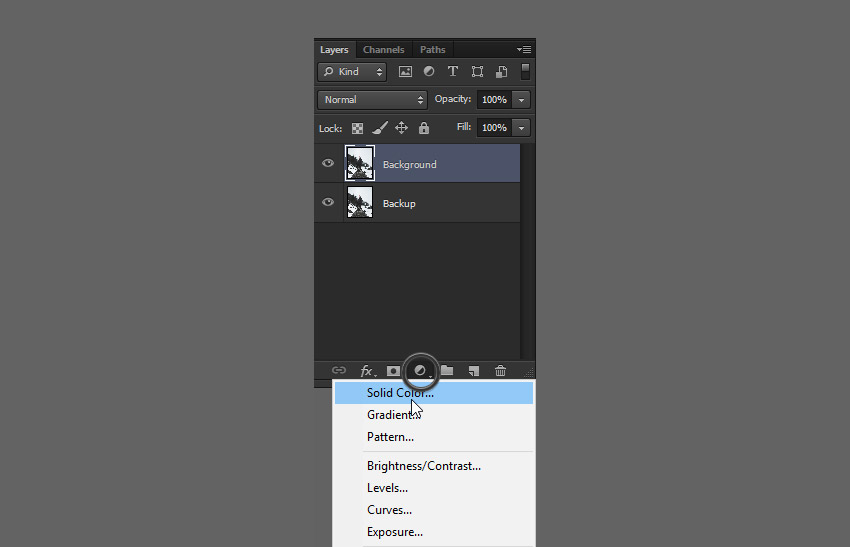Screen dimensions: 850x547
Task: Switch to the Layers tab
Action: pyautogui.click(x=334, y=49)
